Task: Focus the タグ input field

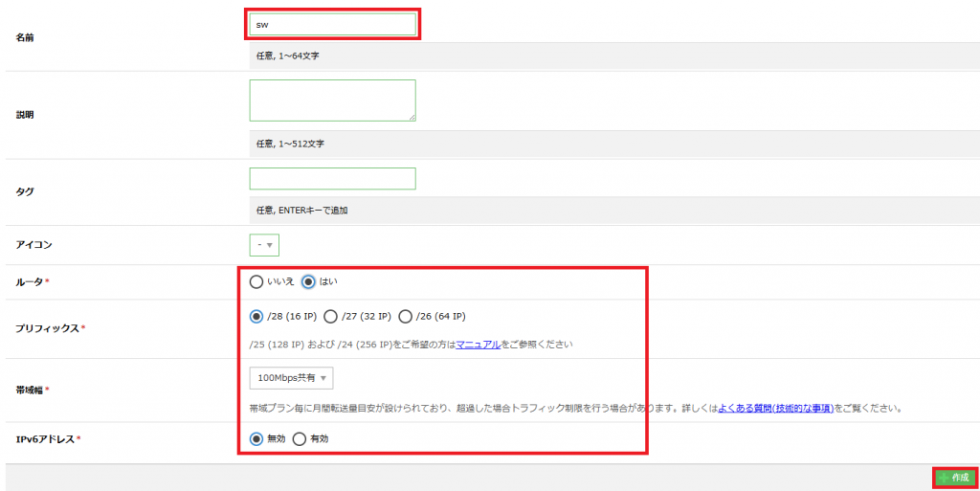Action: point(332,179)
